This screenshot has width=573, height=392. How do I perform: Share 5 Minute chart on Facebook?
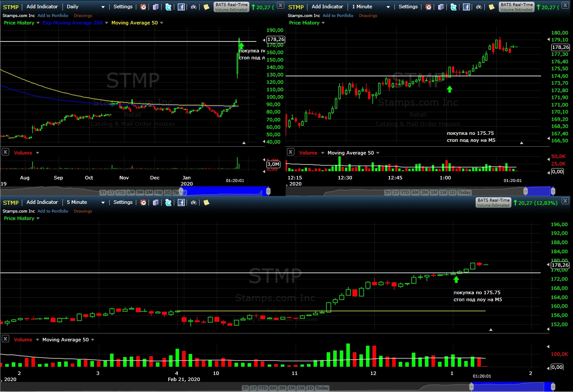(181, 203)
